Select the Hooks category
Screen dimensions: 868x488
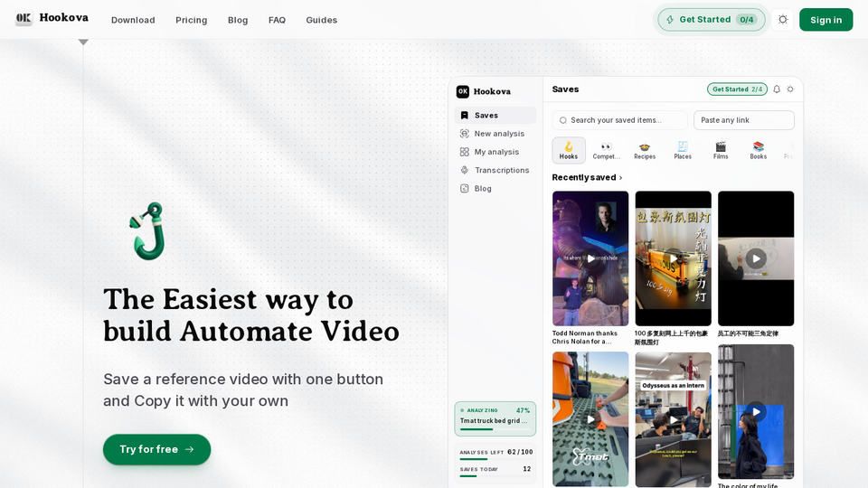[x=569, y=150]
